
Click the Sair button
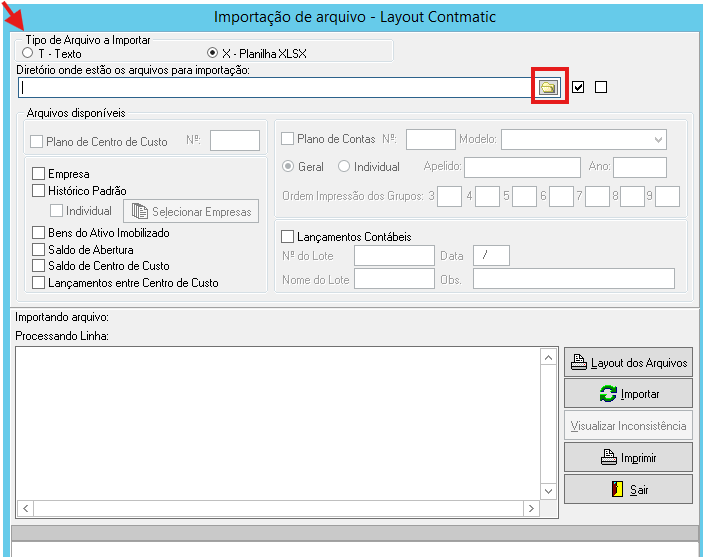pyautogui.click(x=628, y=489)
